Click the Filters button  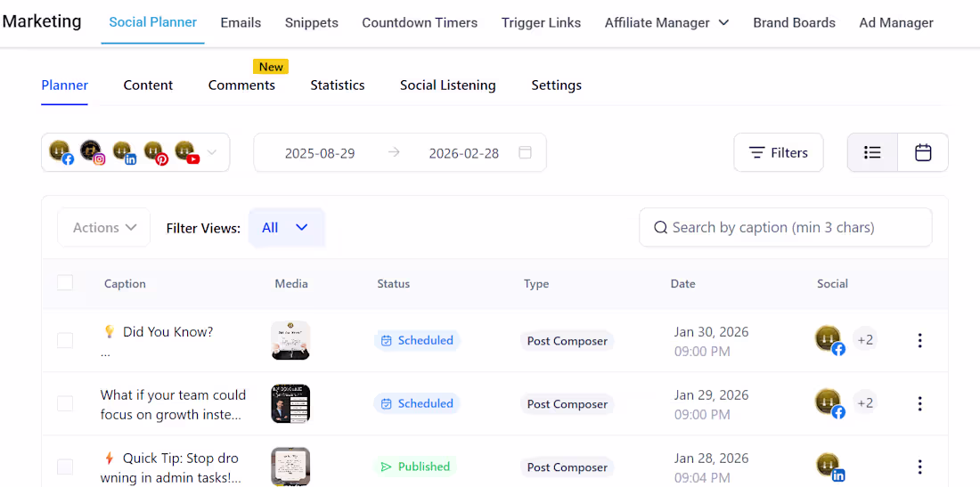tap(779, 152)
